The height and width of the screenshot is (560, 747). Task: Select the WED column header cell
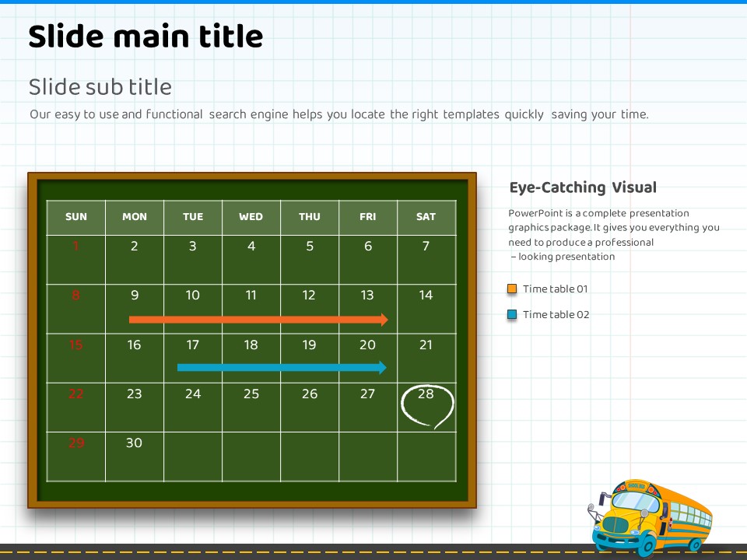[x=251, y=217]
